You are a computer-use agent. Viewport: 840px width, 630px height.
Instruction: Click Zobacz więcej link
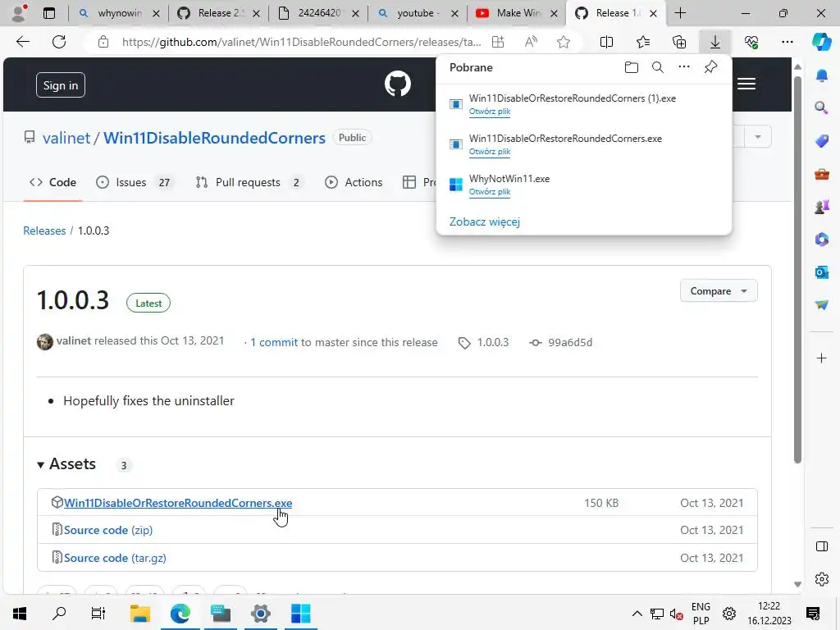484,221
